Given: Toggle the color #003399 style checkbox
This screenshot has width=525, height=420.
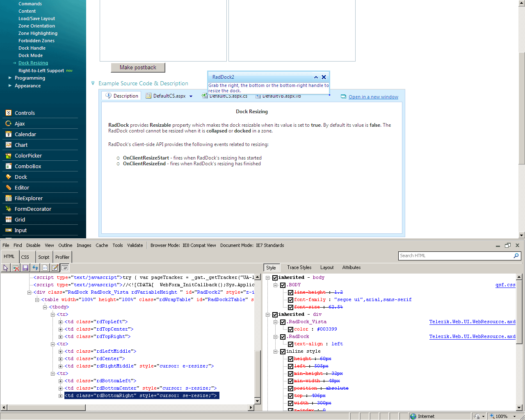Looking at the screenshot, I should [x=290, y=329].
